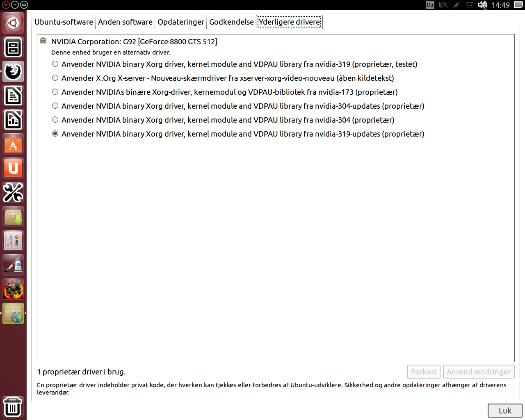Launch the fiery game launcher icon
The height and width of the screenshot is (420, 525).
13,289
